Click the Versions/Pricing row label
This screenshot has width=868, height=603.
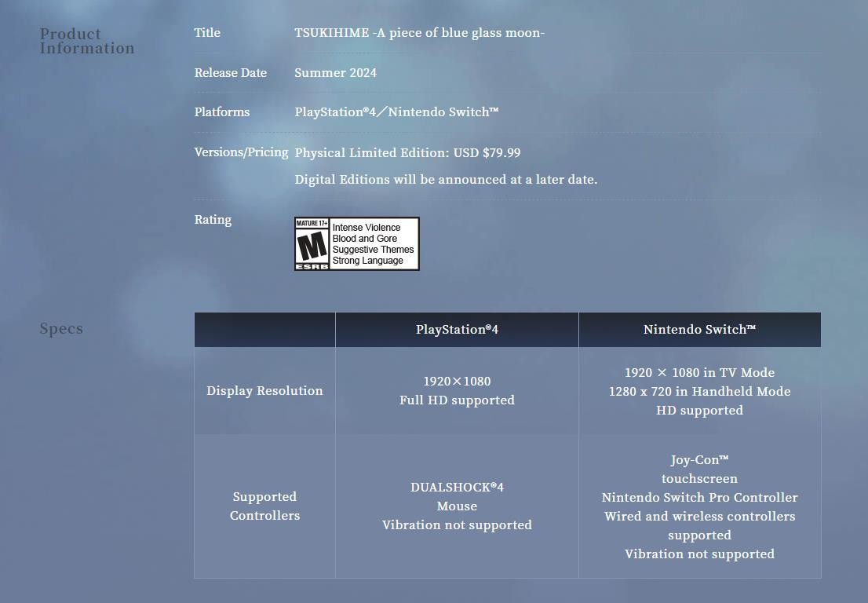pyautogui.click(x=241, y=152)
